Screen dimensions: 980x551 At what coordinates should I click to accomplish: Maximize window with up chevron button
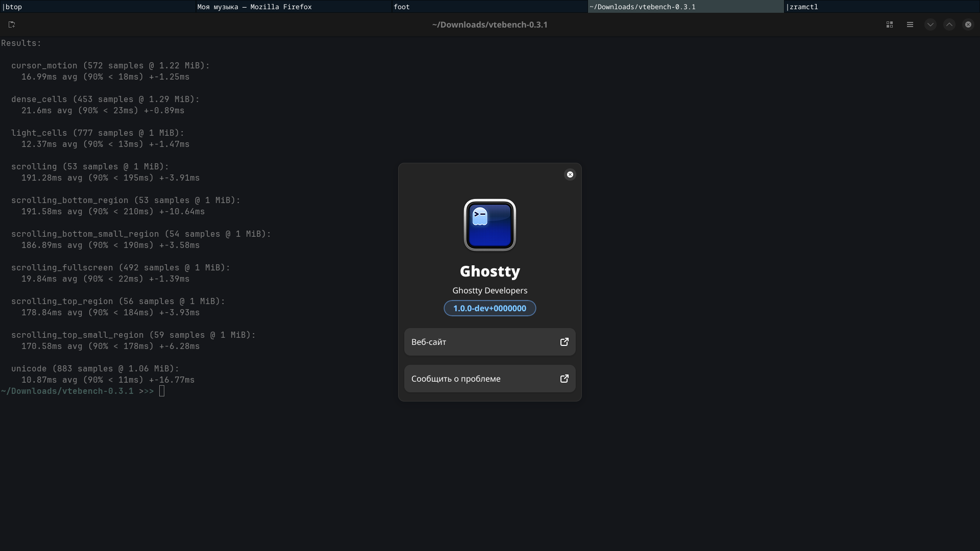(949, 24)
